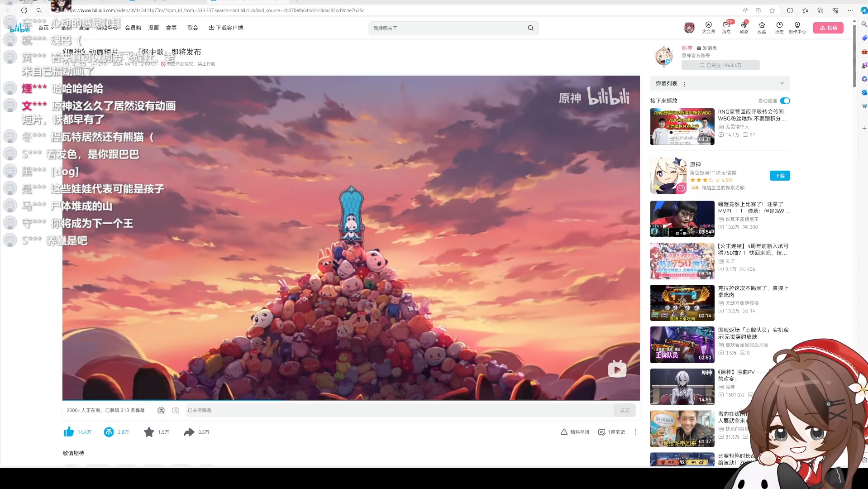Give a coin to the video

[109, 432]
